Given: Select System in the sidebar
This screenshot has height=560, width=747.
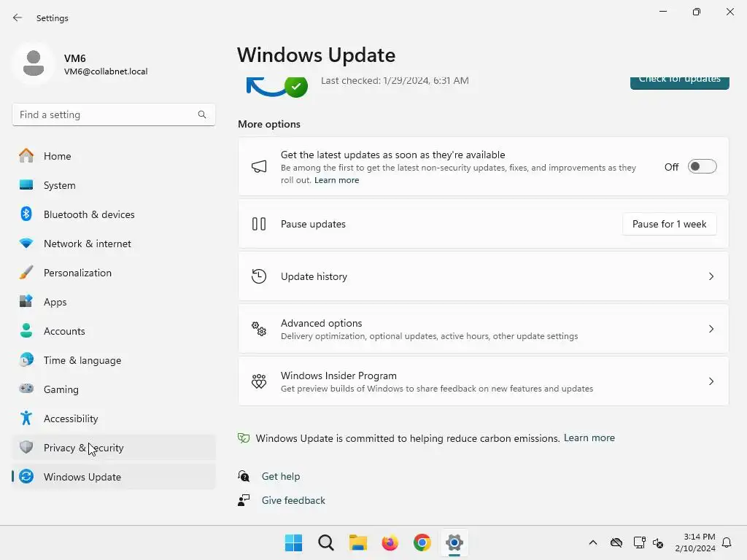Looking at the screenshot, I should [114, 184].
